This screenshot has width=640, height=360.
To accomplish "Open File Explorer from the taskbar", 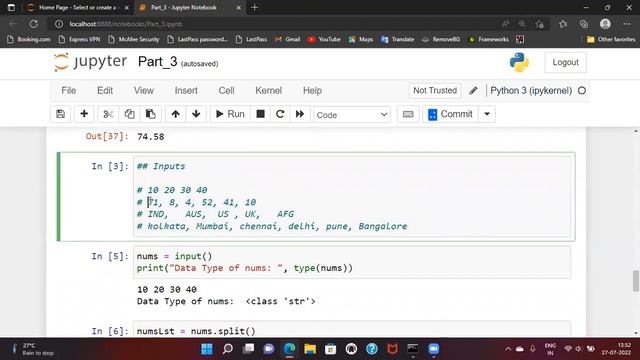I will (x=310, y=349).
